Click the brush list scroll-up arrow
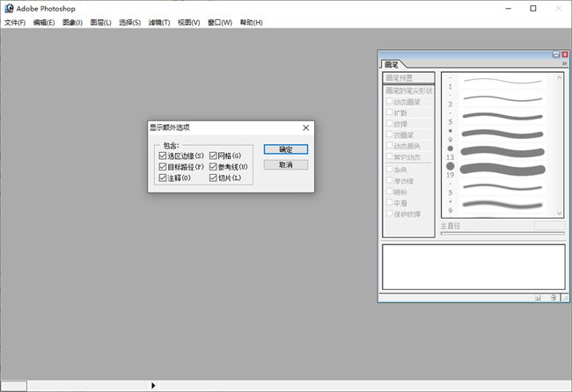Image resolution: width=572 pixels, height=392 pixels. tap(559, 77)
